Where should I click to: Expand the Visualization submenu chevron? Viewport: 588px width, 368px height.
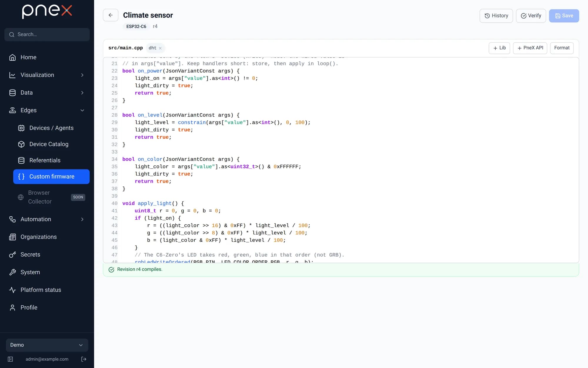coord(82,75)
